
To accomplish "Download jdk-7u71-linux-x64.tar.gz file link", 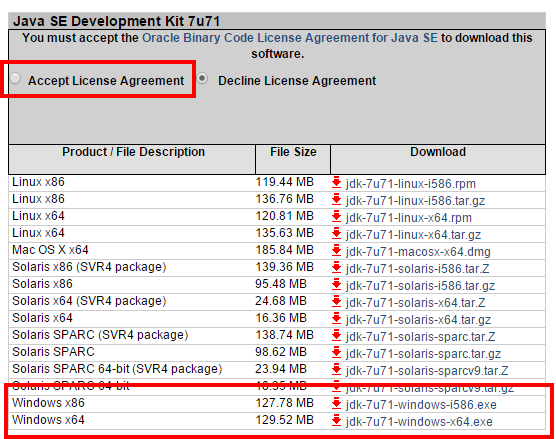I will click(413, 235).
